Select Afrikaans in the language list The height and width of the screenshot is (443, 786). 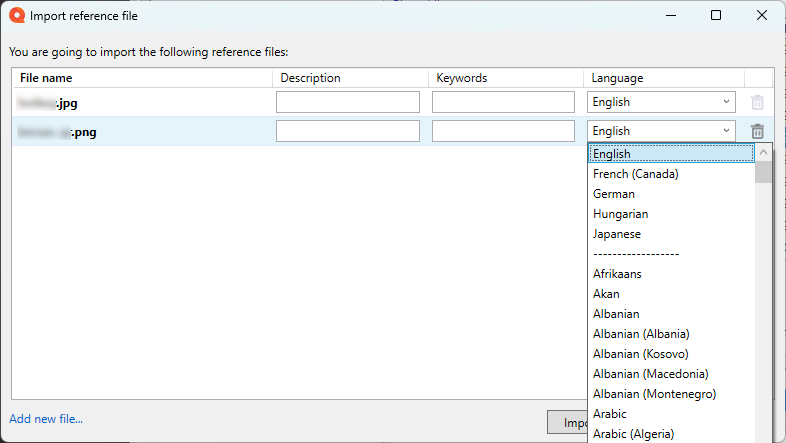tap(617, 274)
